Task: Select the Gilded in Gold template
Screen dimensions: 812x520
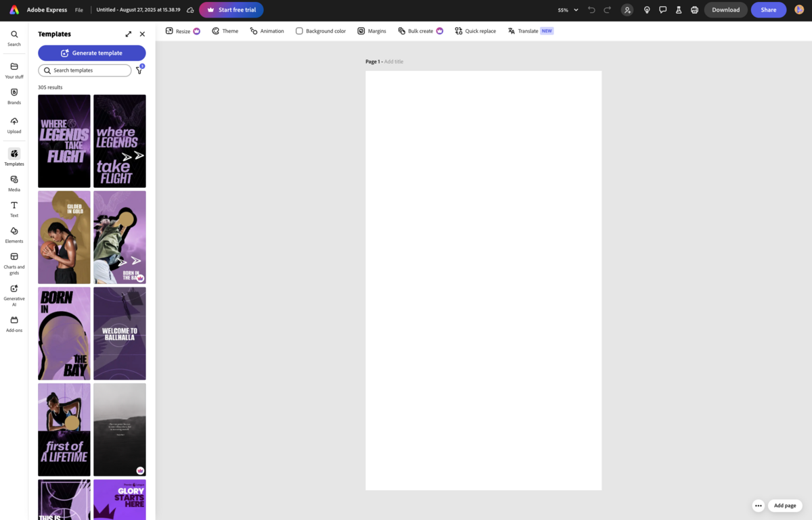Action: [64, 237]
